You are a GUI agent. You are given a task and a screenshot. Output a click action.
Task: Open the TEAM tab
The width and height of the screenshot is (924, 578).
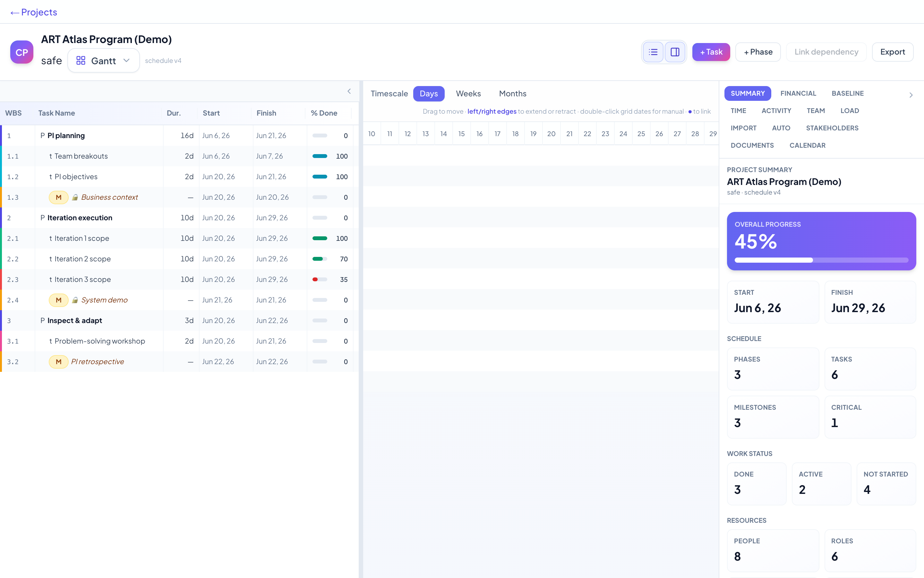(816, 111)
